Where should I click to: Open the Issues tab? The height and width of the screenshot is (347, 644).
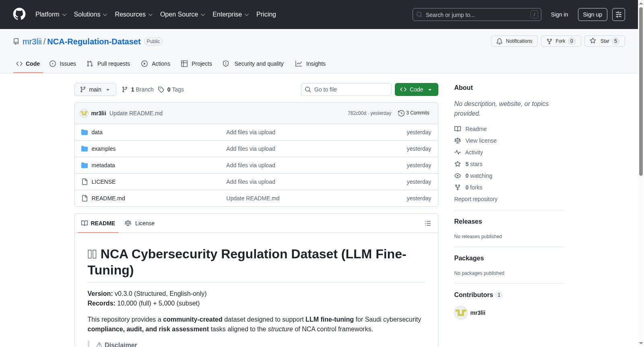point(63,64)
